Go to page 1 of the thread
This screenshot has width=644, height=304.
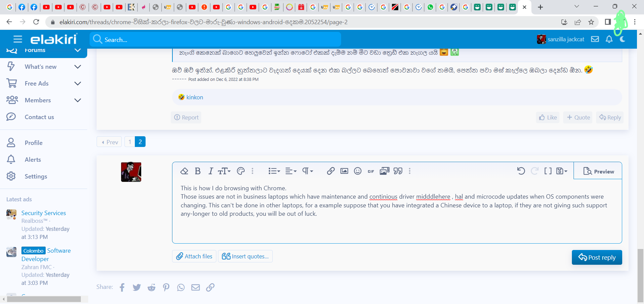pyautogui.click(x=130, y=142)
